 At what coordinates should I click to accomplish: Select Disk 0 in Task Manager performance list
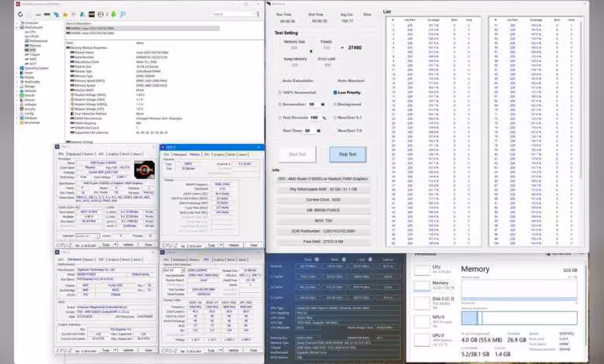click(x=434, y=303)
